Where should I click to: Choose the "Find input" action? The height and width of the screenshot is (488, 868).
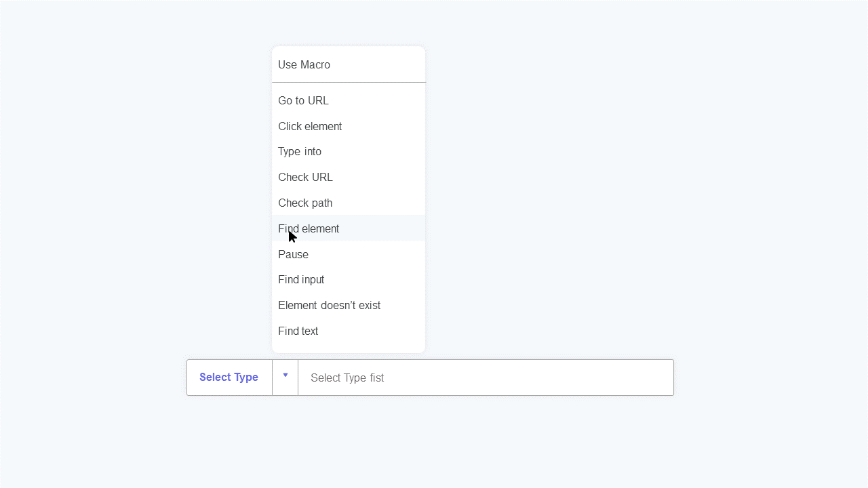pos(301,279)
